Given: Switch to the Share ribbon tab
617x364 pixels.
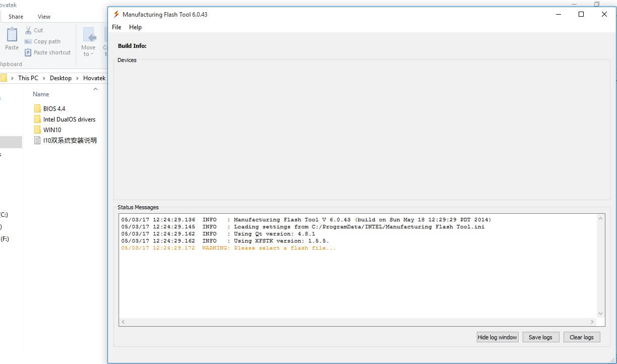Looking at the screenshot, I should click(16, 17).
